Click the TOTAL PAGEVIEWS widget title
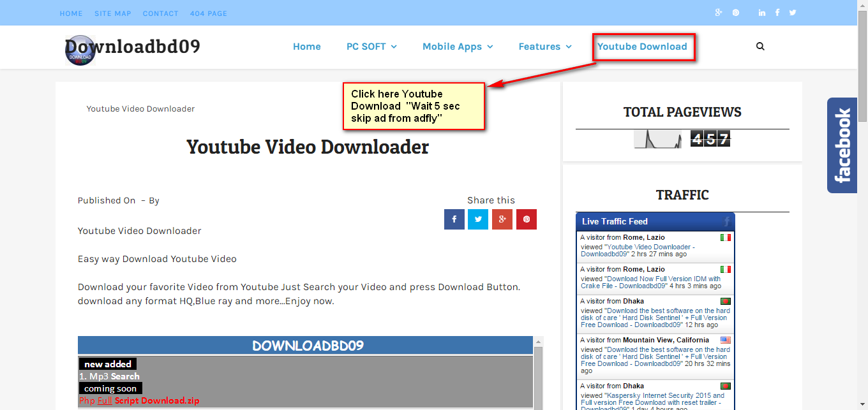Screen dimensions: 868x410 pyautogui.click(x=682, y=112)
